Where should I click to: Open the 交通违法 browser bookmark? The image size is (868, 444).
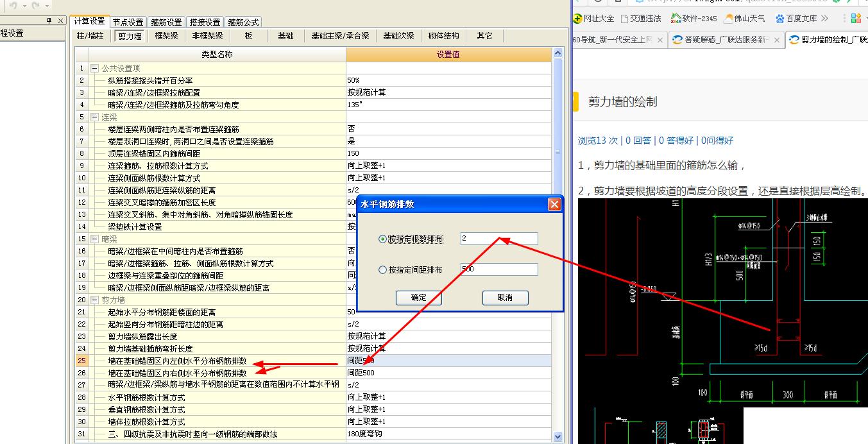click(641, 18)
